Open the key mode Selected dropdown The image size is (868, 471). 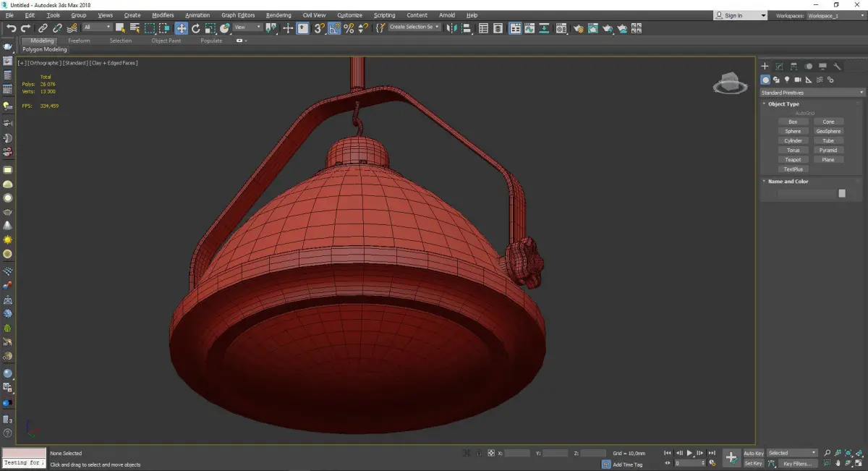[792, 453]
